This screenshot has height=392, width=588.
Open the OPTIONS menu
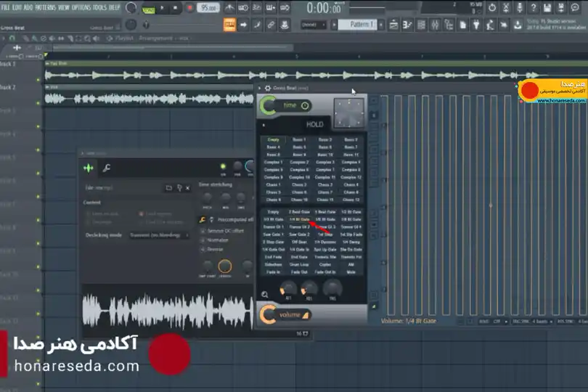point(81,7)
